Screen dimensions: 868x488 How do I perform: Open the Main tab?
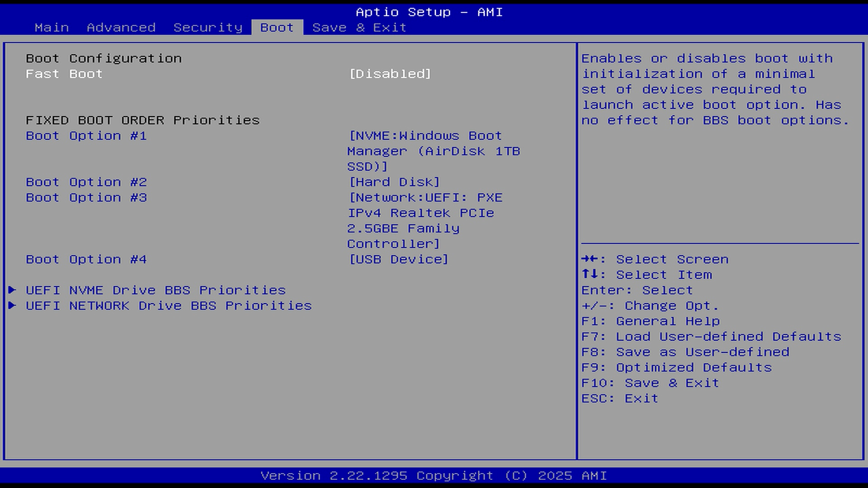coord(52,28)
